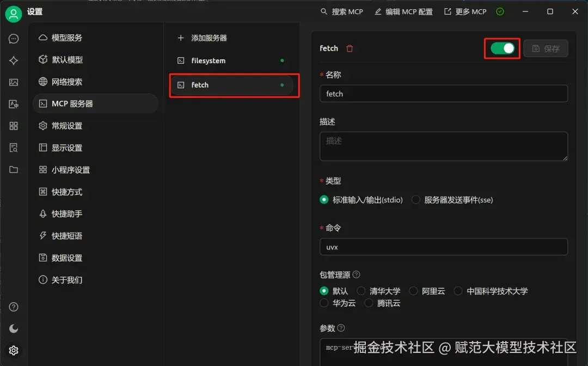The image size is (588, 366).
Task: Select 服务器发送事件(sse) type radio
Action: click(415, 200)
